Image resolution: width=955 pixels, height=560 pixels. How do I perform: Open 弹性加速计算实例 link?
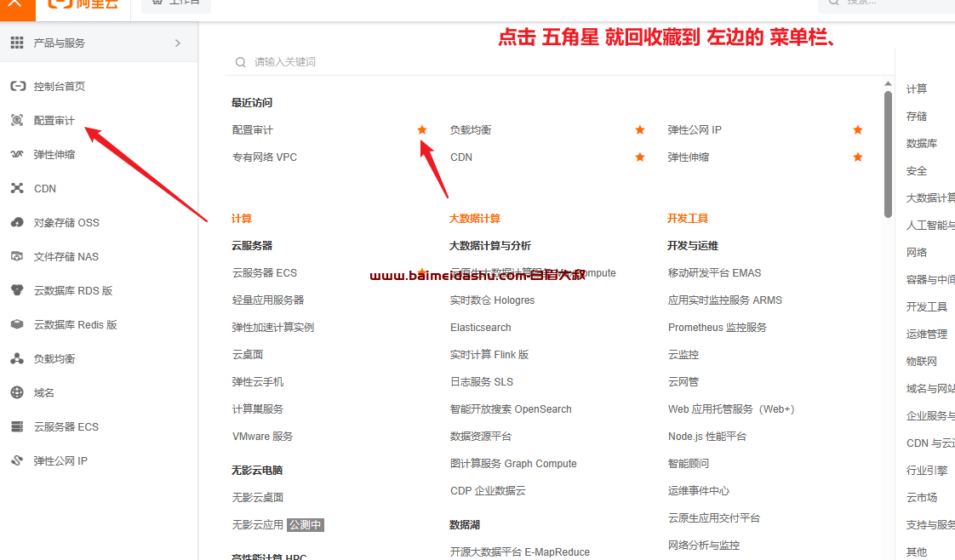click(x=273, y=328)
